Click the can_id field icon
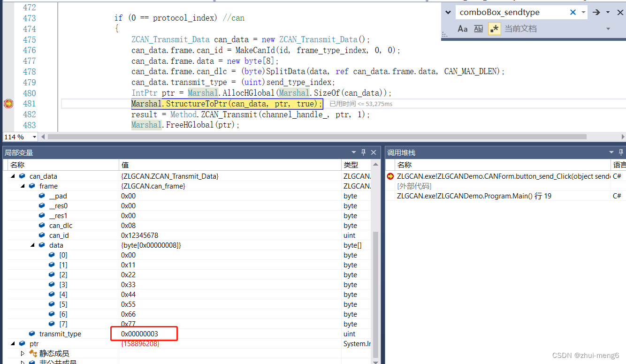The width and height of the screenshot is (626, 364). point(42,235)
